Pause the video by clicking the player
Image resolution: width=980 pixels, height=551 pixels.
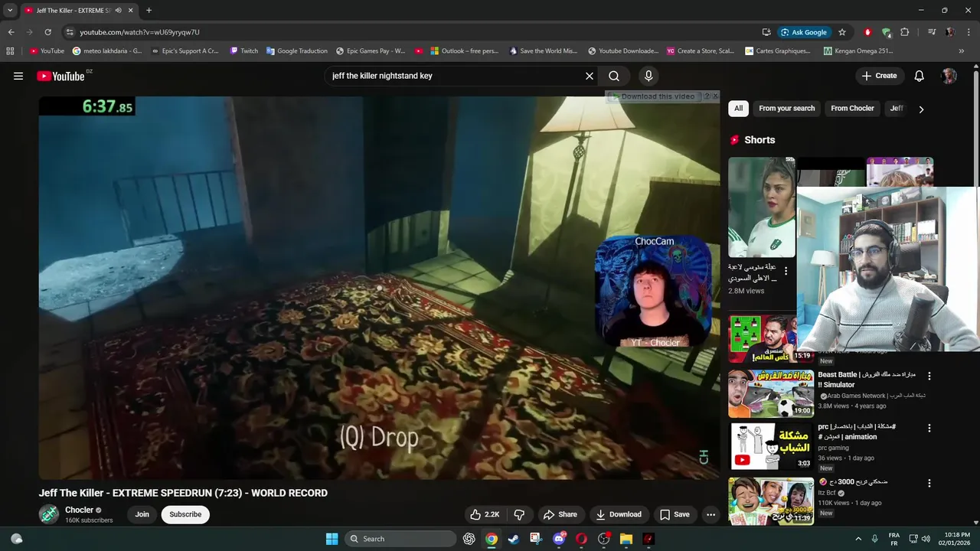[379, 288]
